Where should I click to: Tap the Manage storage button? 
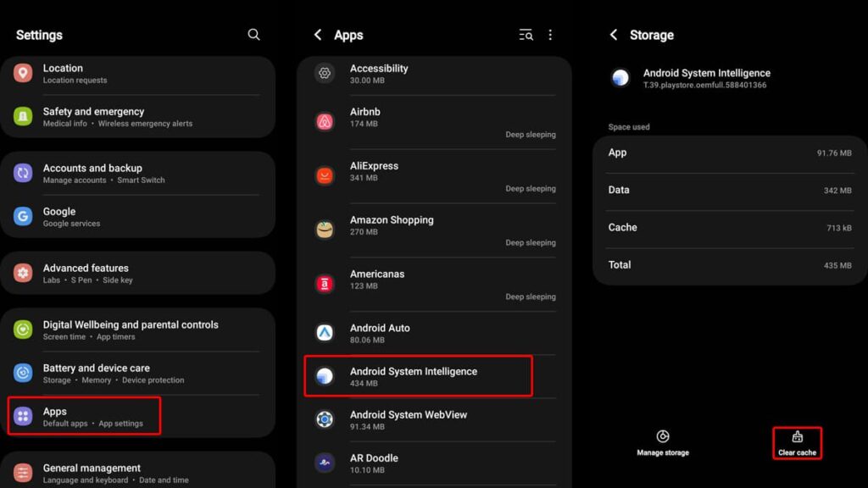[x=663, y=443]
